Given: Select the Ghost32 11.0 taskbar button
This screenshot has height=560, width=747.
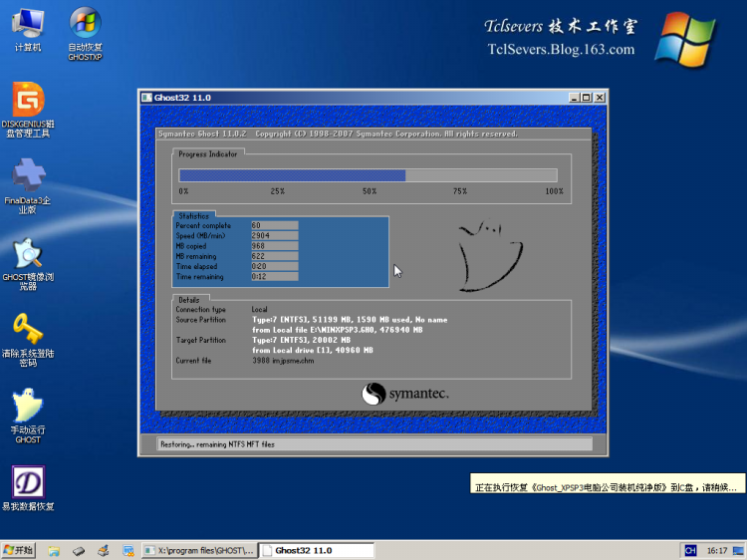Looking at the screenshot, I should [x=317, y=550].
